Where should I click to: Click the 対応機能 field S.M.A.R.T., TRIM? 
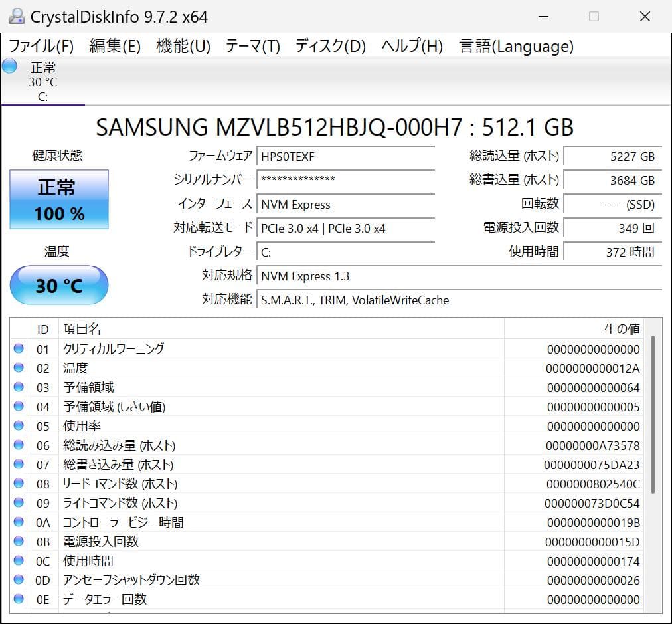coord(459,300)
